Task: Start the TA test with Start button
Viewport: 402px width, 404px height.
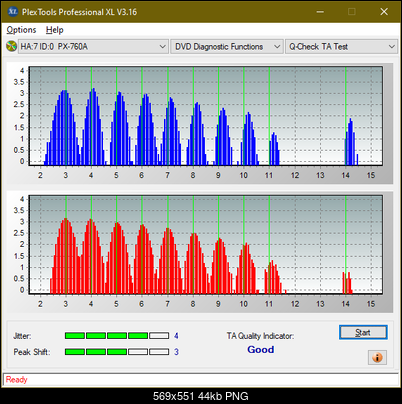Action: click(363, 332)
